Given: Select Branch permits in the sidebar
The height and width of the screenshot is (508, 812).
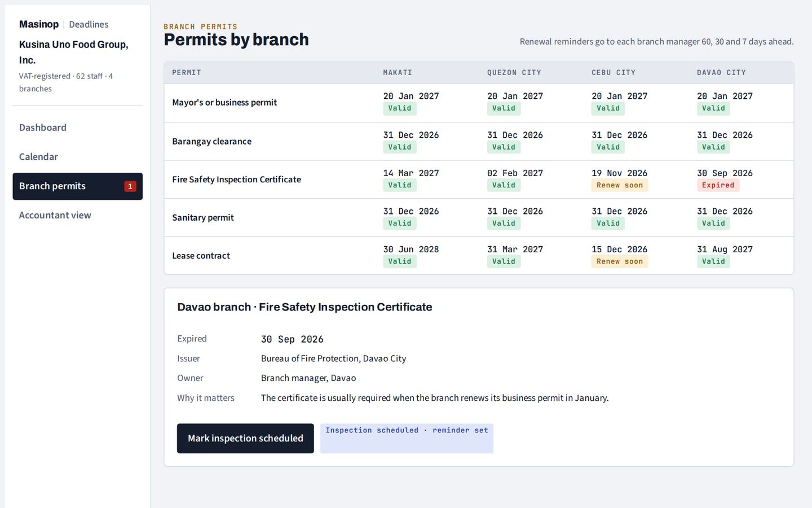Looking at the screenshot, I should [x=77, y=186].
